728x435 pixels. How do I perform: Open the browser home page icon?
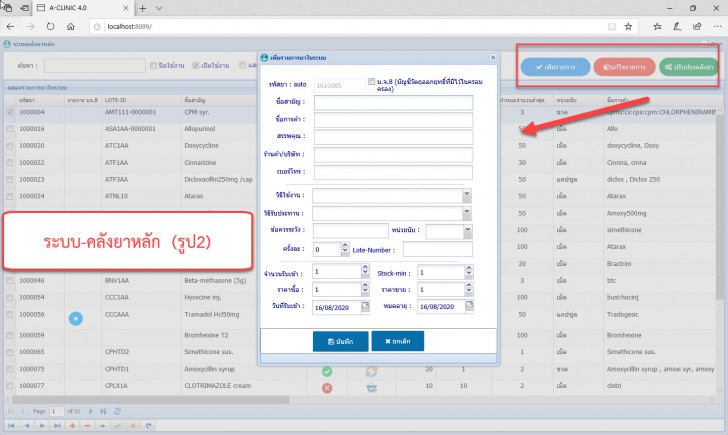click(71, 26)
